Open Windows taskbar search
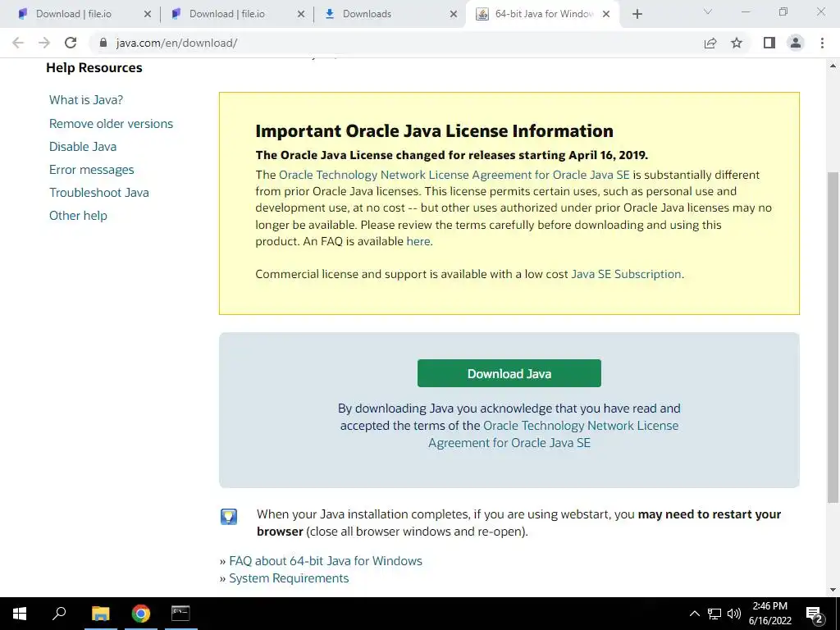 pyautogui.click(x=59, y=614)
